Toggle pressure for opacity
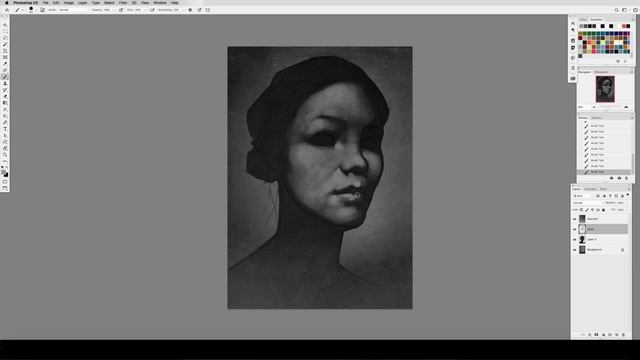The width and height of the screenshot is (640, 360). [x=121, y=10]
